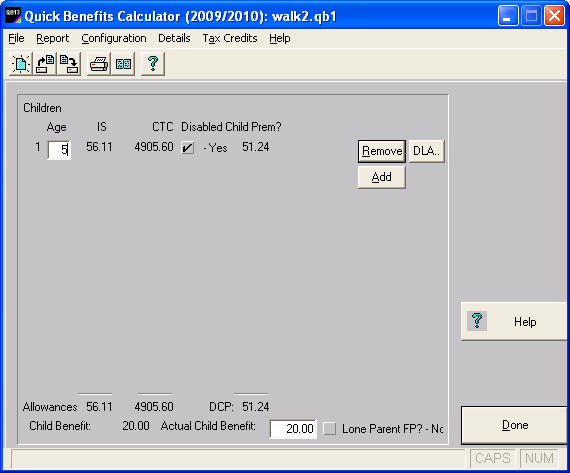
Task: Click the 51.24 premium value in child row
Action: (256, 147)
